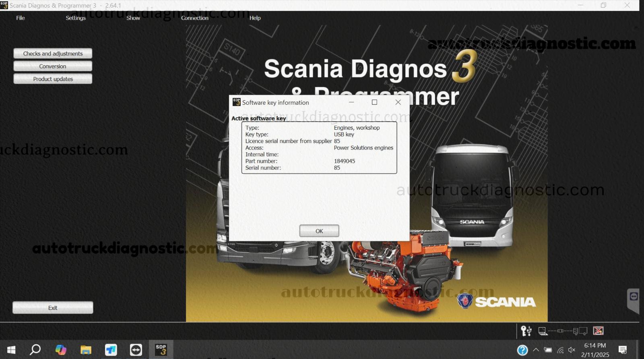Click the muted volume tray icon
Image resolution: width=644 pixels, height=359 pixels.
coord(572,350)
